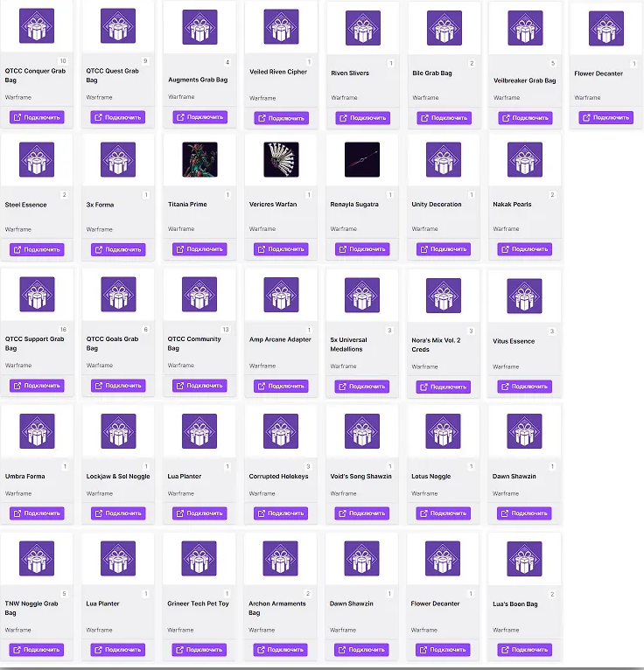
Task: Click the Bile Grab Bag gift icon
Action: 444,28
